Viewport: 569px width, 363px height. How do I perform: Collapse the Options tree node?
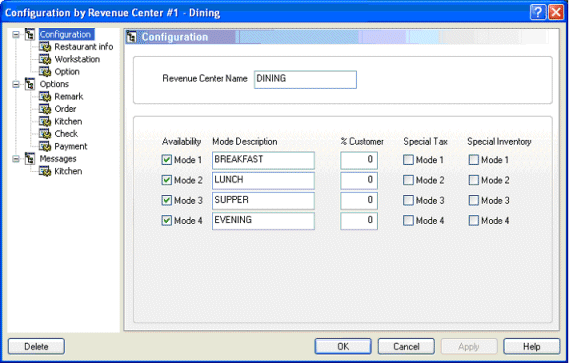(16, 84)
